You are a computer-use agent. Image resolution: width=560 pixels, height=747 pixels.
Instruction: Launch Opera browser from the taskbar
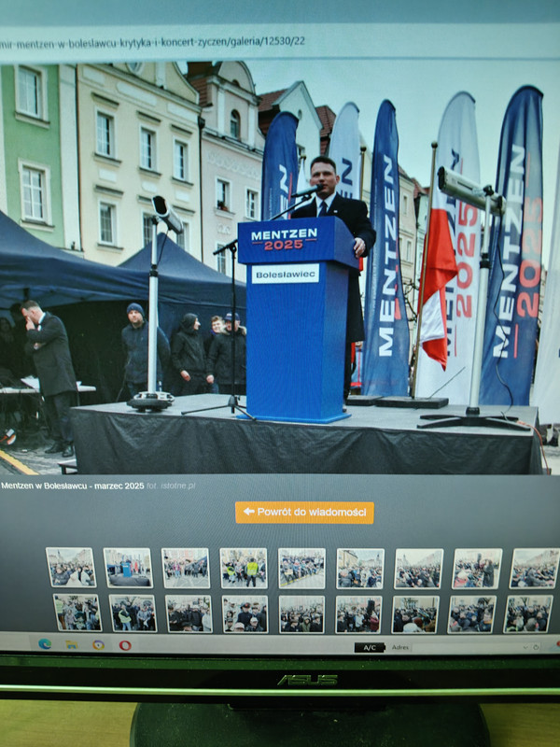click(125, 645)
